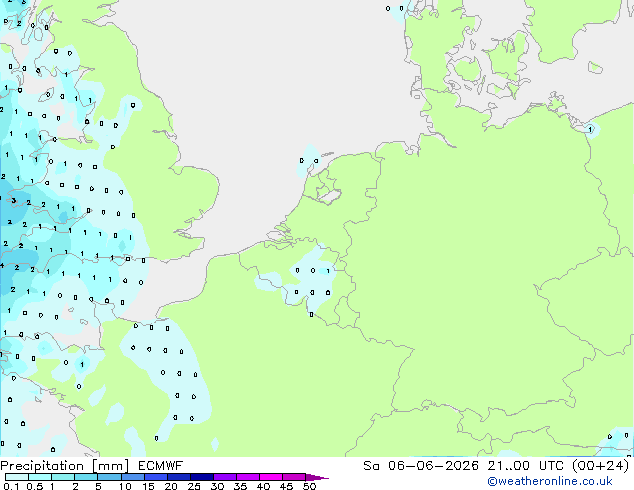Click the lightest 0.1–0.5 mm legend swatch
The image size is (634, 490).
click(x=17, y=477)
